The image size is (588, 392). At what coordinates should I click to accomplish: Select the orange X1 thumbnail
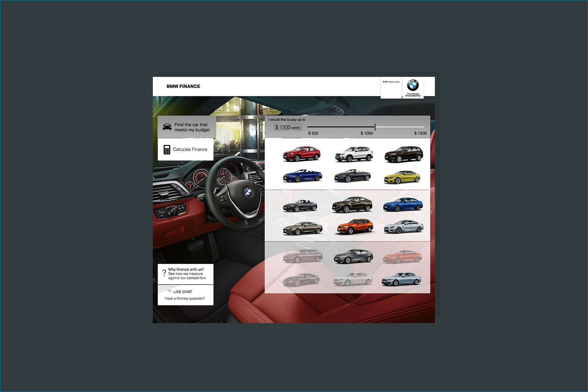[355, 226]
